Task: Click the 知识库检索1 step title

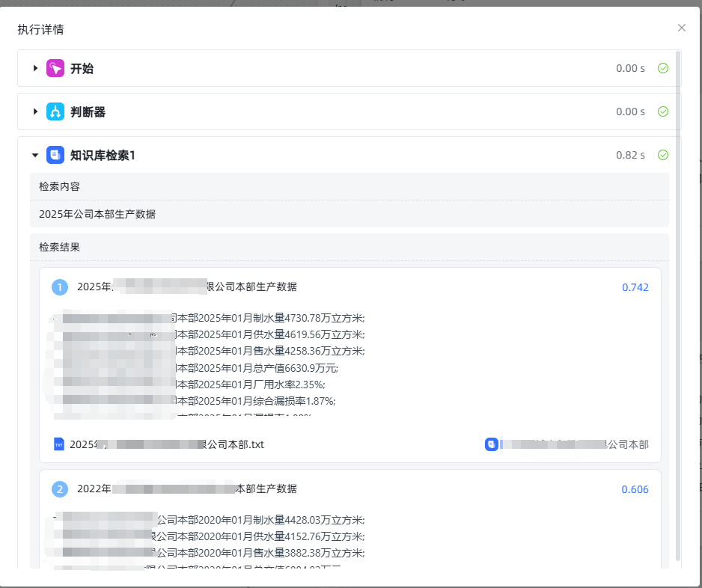Action: click(103, 156)
